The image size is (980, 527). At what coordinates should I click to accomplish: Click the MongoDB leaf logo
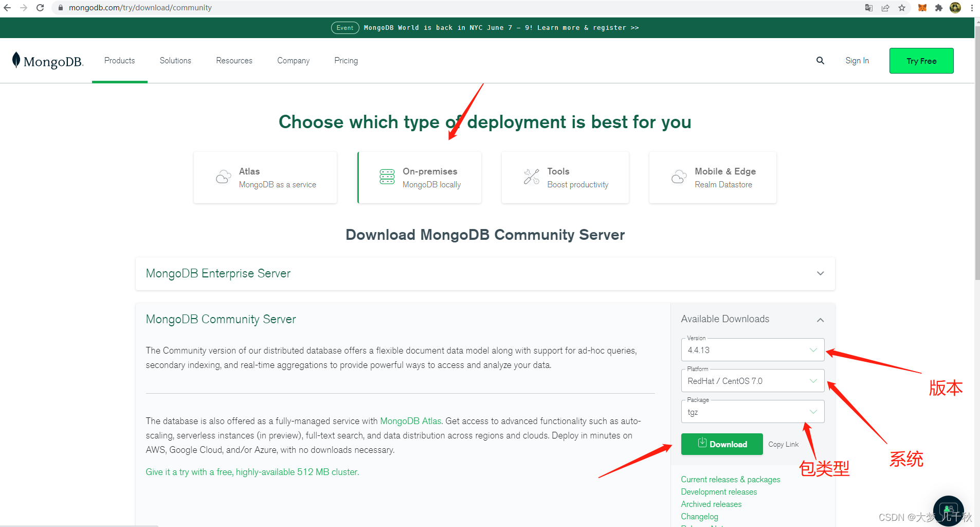47,61
